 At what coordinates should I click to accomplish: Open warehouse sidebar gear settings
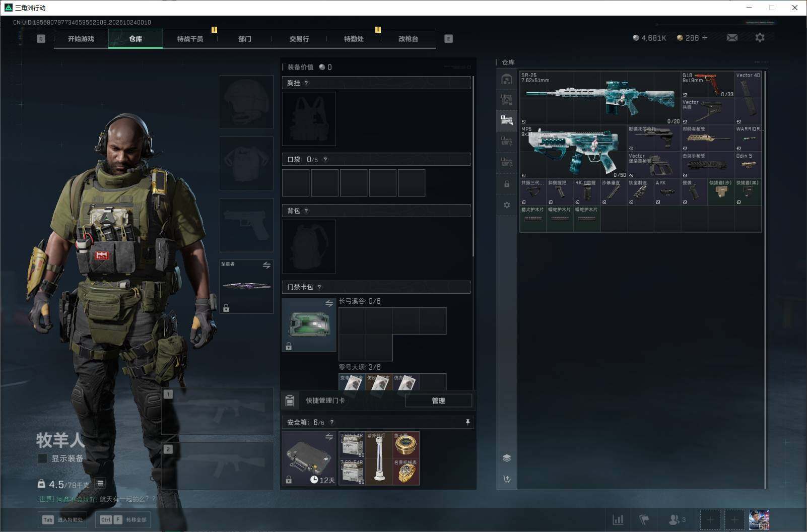(507, 205)
